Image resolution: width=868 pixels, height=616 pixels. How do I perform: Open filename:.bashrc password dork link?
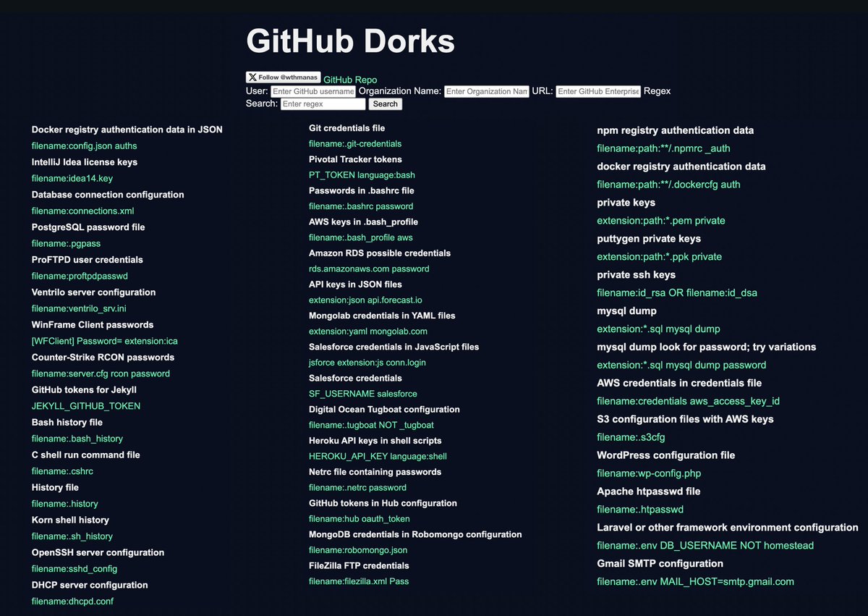point(361,206)
